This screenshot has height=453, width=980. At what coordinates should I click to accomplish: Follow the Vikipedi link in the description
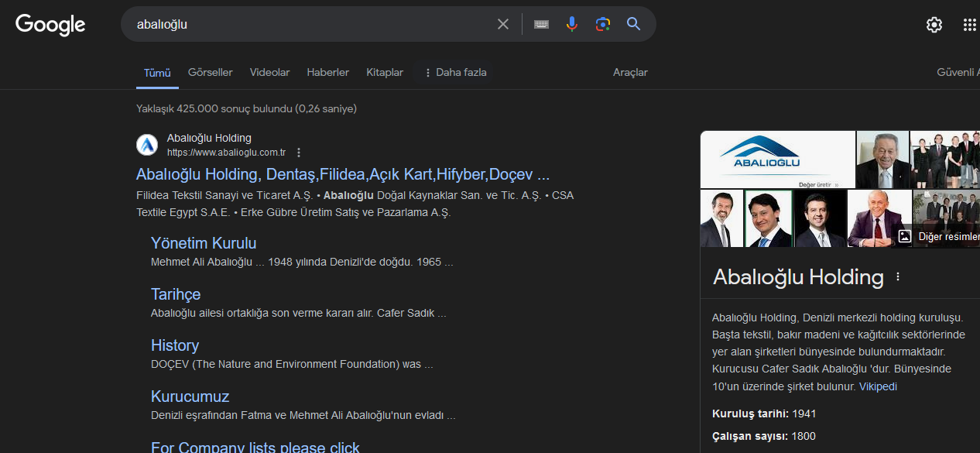(x=878, y=386)
